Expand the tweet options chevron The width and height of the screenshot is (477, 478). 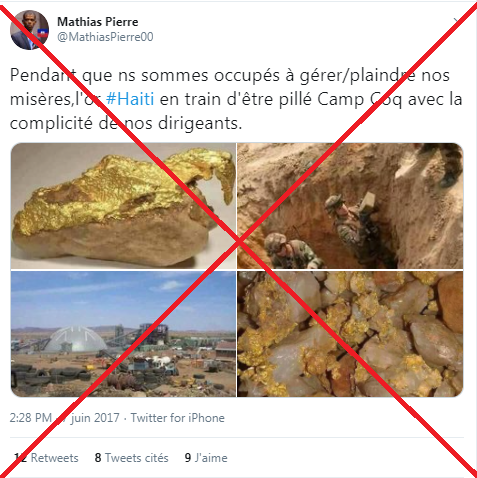[457, 21]
